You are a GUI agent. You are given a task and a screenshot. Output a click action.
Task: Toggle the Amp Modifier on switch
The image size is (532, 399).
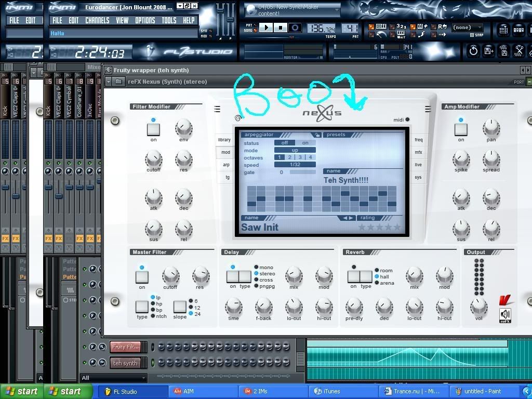[461, 129]
